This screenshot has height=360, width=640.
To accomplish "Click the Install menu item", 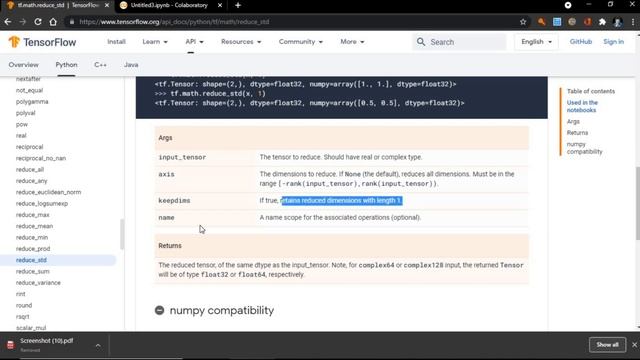I will (116, 42).
